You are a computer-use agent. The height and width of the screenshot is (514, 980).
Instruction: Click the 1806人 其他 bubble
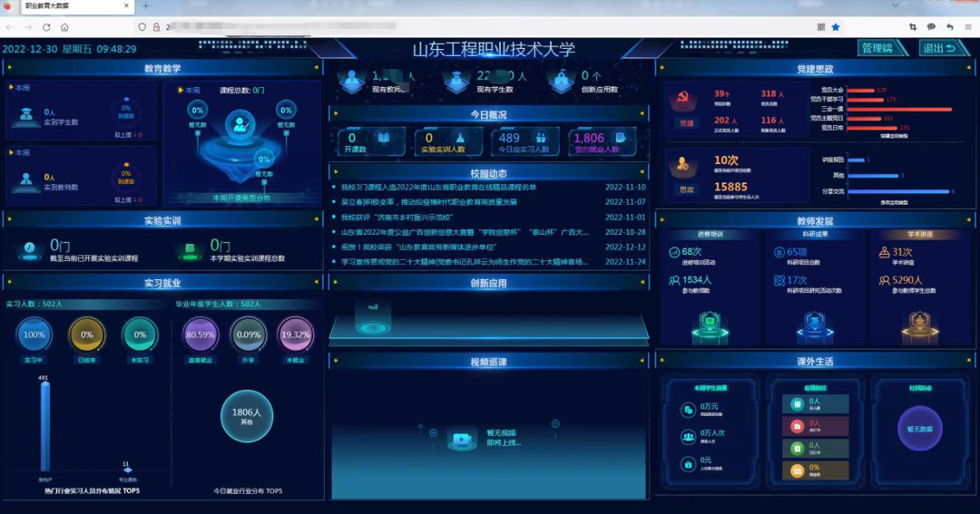(x=247, y=417)
